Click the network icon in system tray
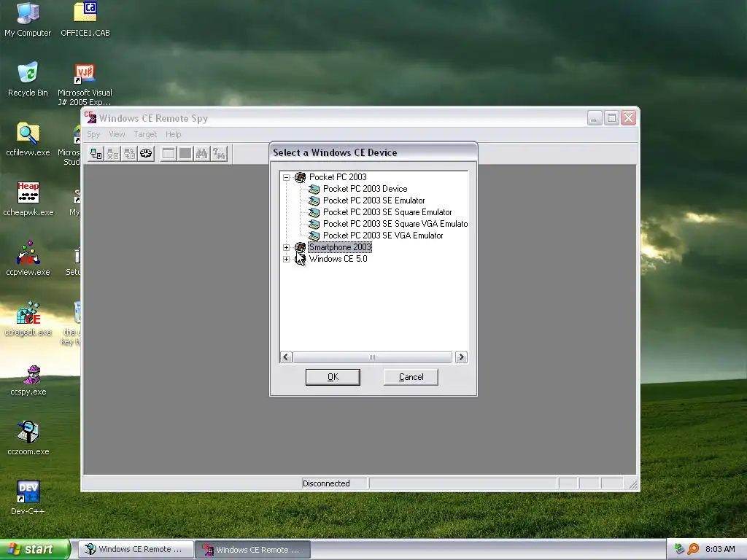 679,549
